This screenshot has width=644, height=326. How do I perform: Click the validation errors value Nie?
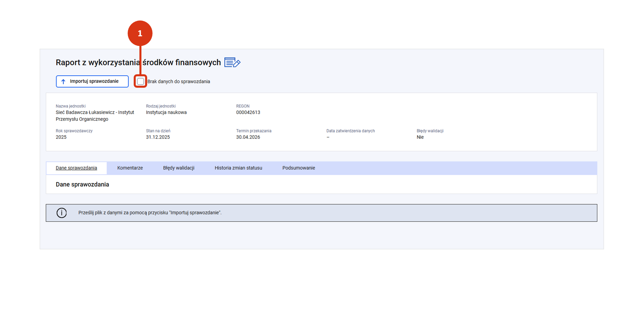[x=420, y=137]
